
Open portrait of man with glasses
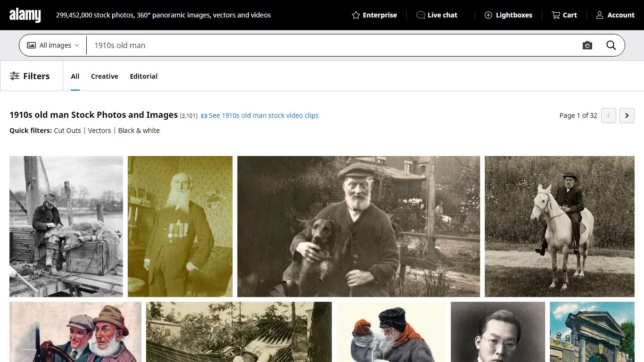pyautogui.click(x=498, y=332)
